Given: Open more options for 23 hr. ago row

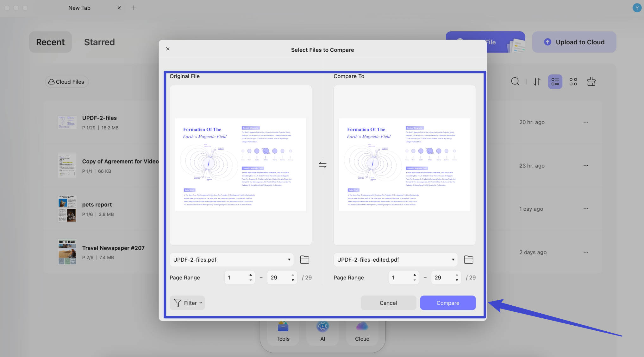Looking at the screenshot, I should (x=586, y=165).
